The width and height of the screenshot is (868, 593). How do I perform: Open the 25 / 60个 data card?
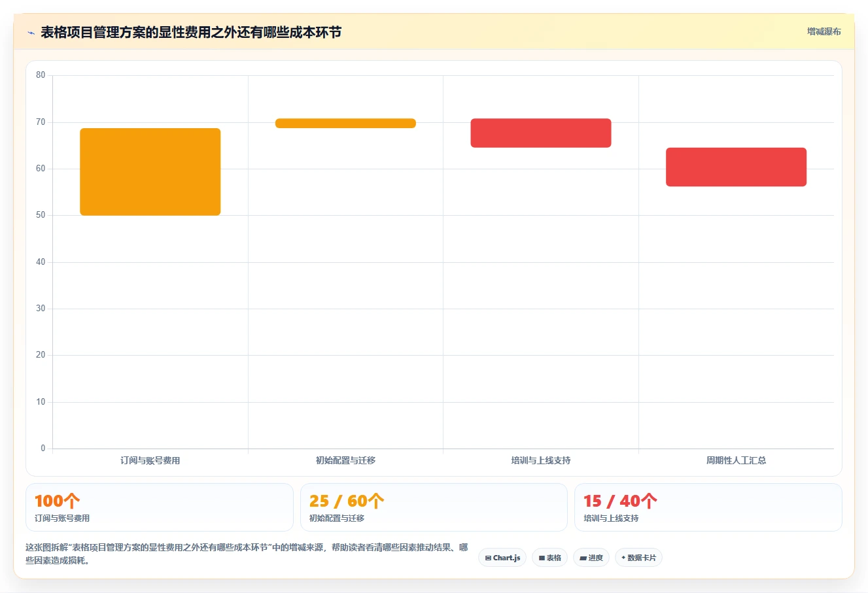434,507
